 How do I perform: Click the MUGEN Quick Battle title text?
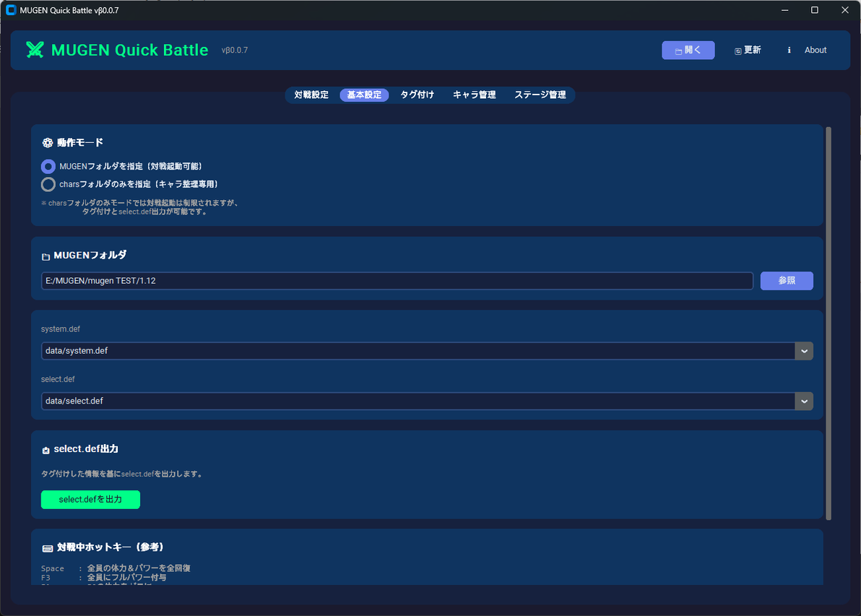pyautogui.click(x=129, y=50)
